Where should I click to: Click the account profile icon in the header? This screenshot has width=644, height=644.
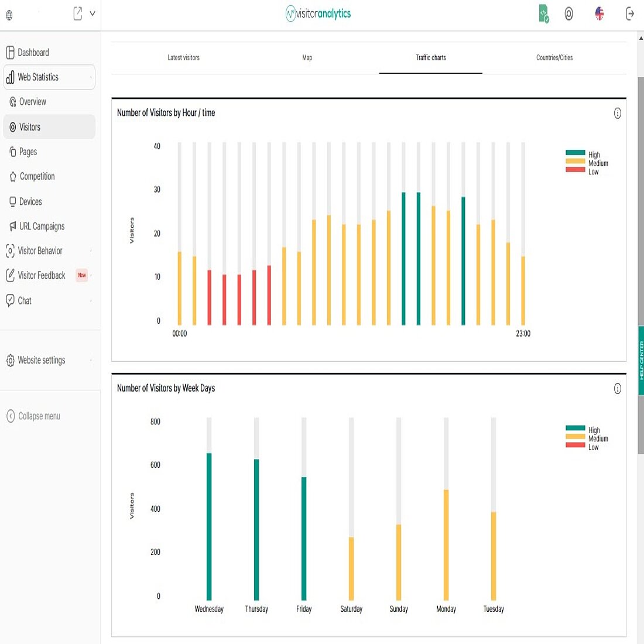(x=569, y=13)
